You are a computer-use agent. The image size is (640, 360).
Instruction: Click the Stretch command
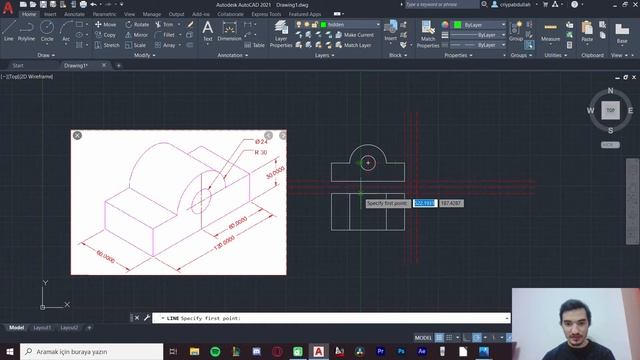(x=107, y=45)
